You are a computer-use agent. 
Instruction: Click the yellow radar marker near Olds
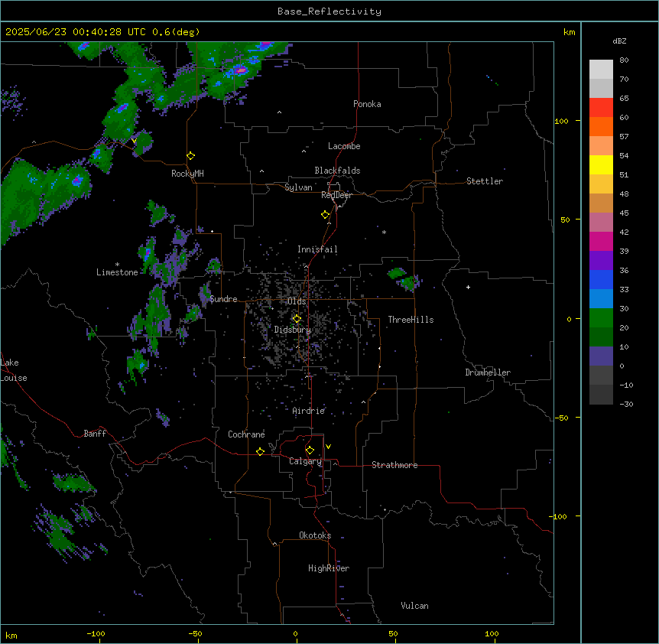coord(297,319)
